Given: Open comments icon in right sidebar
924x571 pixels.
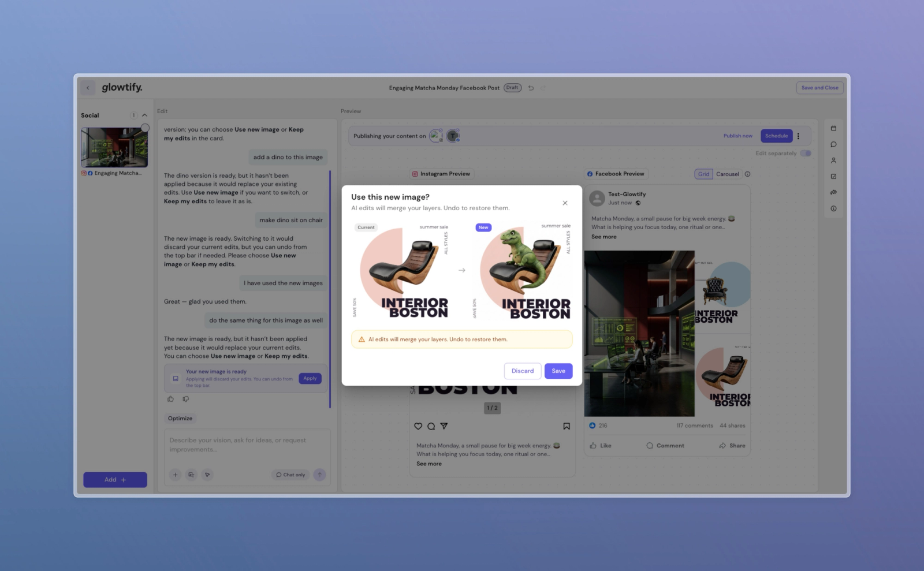Looking at the screenshot, I should pyautogui.click(x=833, y=144).
